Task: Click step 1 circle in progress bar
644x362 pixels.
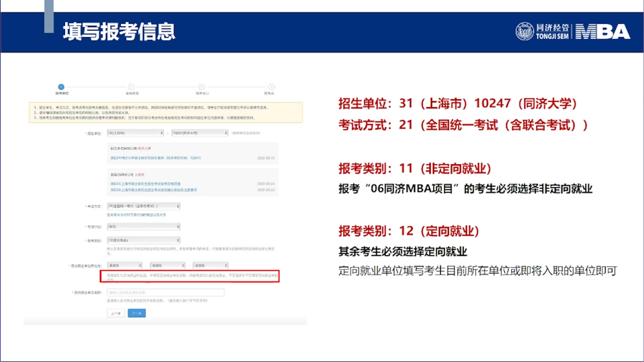Action: pos(61,87)
